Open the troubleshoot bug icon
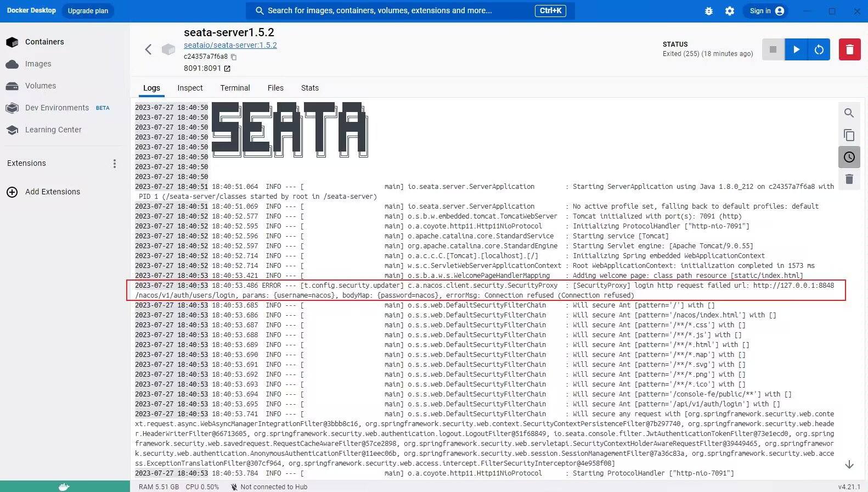Viewport: 868px width, 492px height. [x=709, y=11]
